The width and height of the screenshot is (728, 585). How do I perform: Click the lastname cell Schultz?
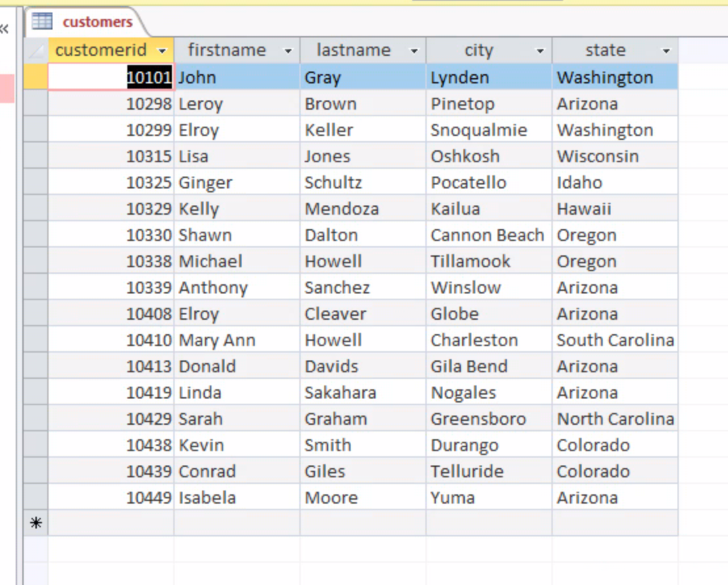(363, 182)
